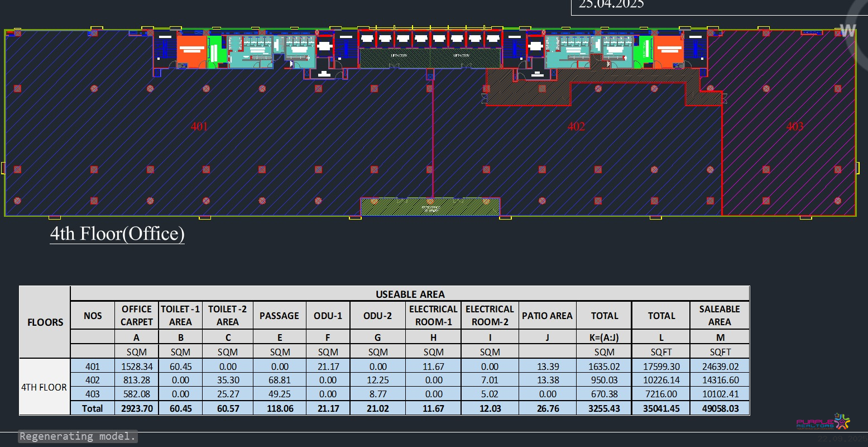Click the Purple Realtors logo
This screenshot has width=868, height=447.
click(x=823, y=422)
